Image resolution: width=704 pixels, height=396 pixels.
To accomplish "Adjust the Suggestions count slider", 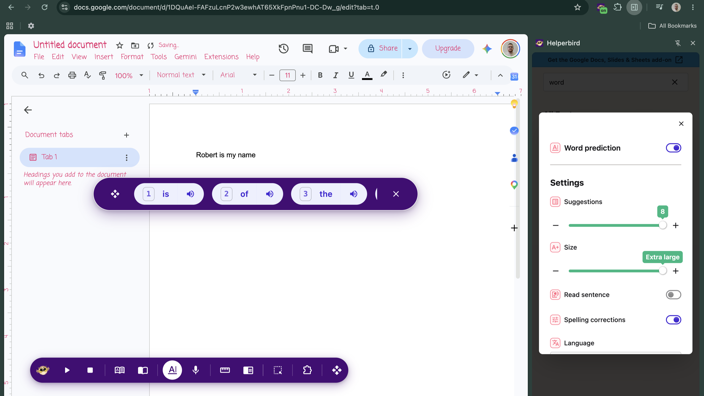I will (616, 225).
